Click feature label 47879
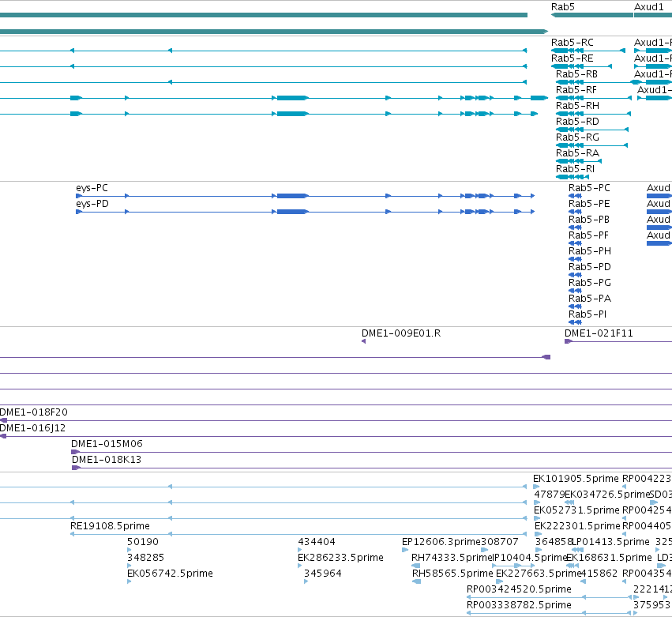 (x=550, y=495)
